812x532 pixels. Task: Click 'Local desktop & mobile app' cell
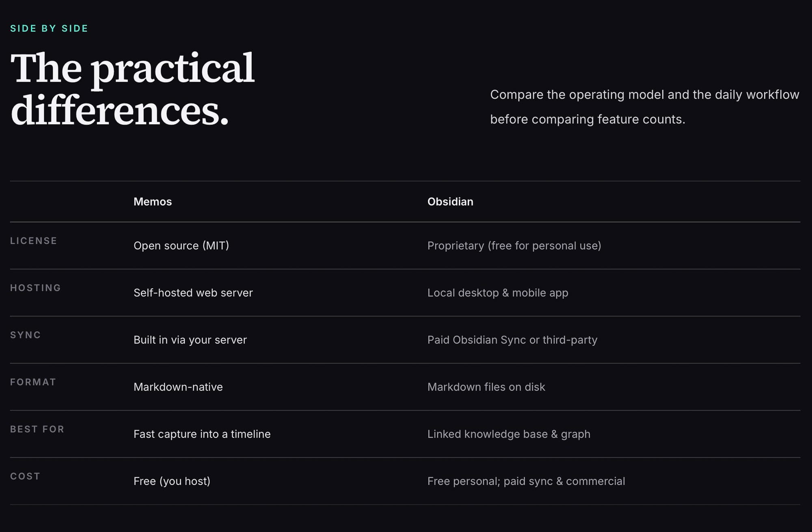pos(498,293)
